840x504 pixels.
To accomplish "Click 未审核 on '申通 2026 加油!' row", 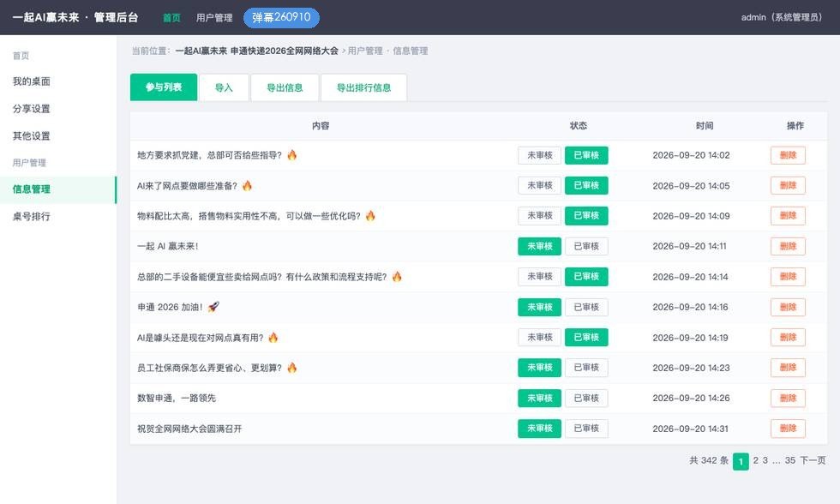I will click(x=539, y=307).
